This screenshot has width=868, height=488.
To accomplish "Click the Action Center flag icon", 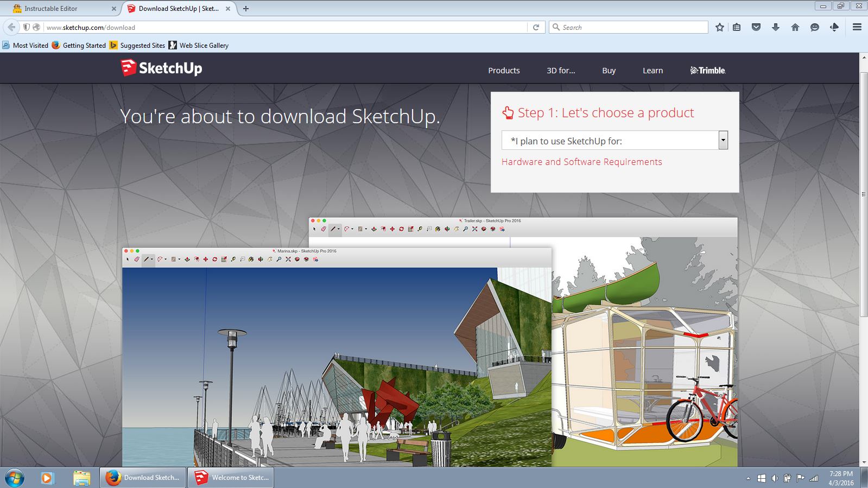I will pyautogui.click(x=801, y=478).
